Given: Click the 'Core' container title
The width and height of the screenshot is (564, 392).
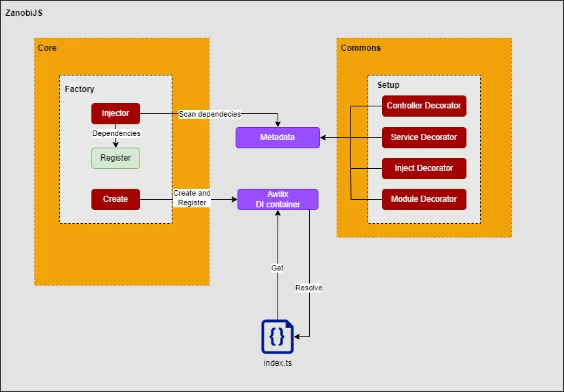Looking at the screenshot, I should (47, 48).
